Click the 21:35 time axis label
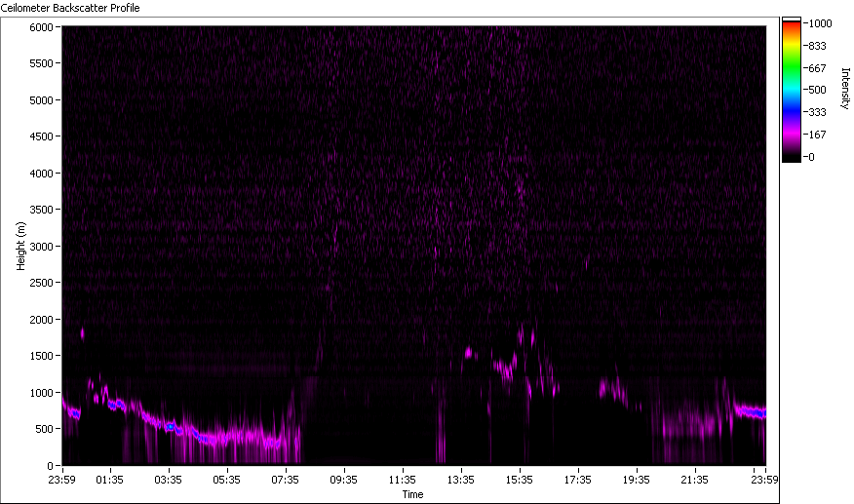The image size is (854, 504). [694, 480]
